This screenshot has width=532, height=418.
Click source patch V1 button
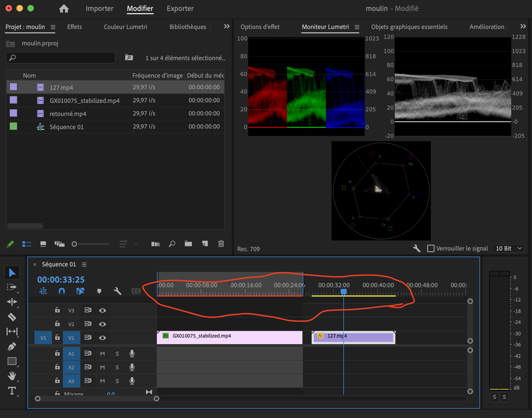pos(43,338)
